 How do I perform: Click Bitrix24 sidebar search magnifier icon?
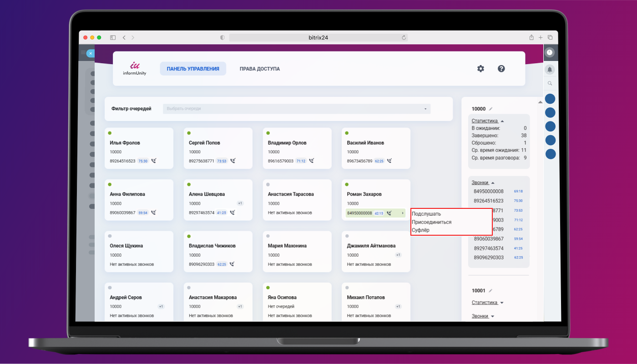pos(550,83)
